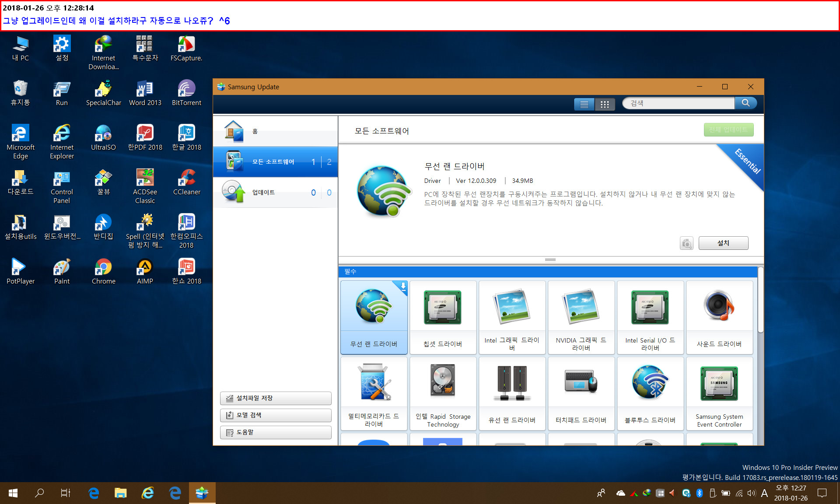Select the 멀티메모리카드 드라이버 tile

pos(374,393)
